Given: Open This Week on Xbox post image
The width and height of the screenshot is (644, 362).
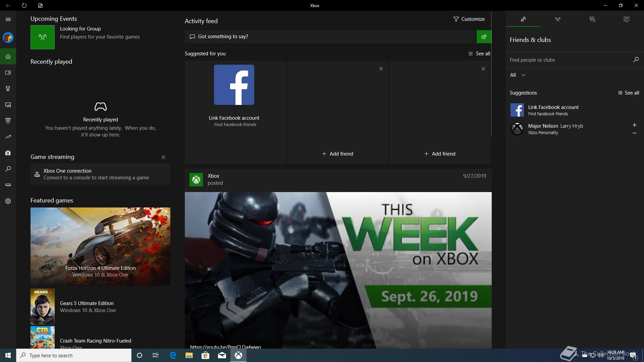Looking at the screenshot, I should coord(338,270).
